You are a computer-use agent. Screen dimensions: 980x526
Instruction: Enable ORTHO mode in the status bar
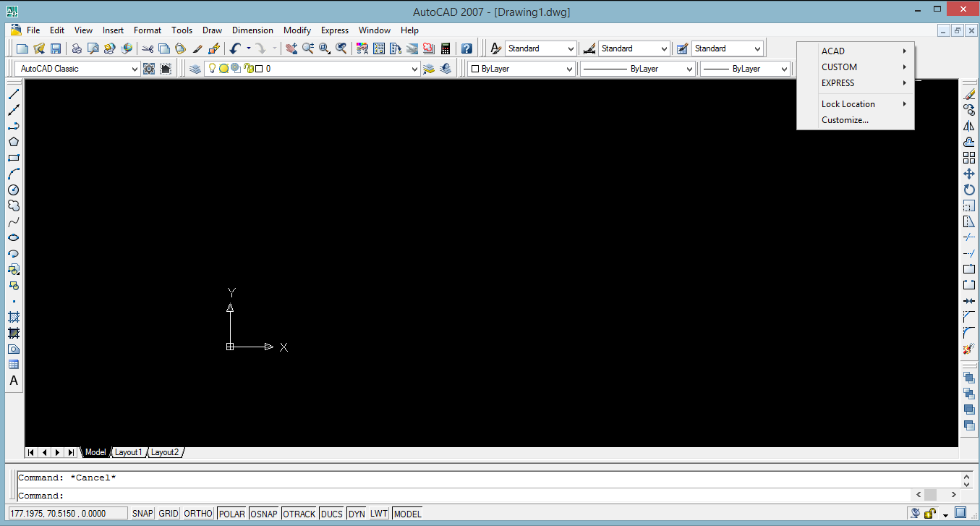point(198,514)
